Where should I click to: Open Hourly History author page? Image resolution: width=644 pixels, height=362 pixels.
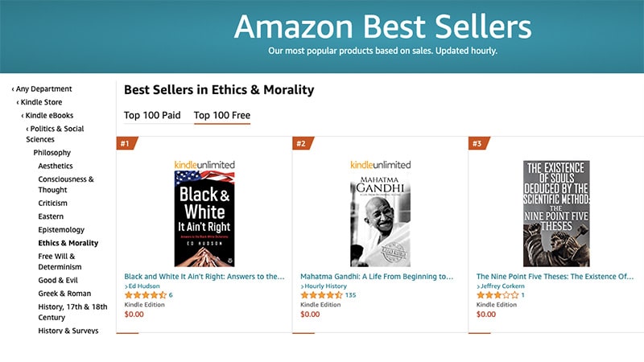pos(325,286)
